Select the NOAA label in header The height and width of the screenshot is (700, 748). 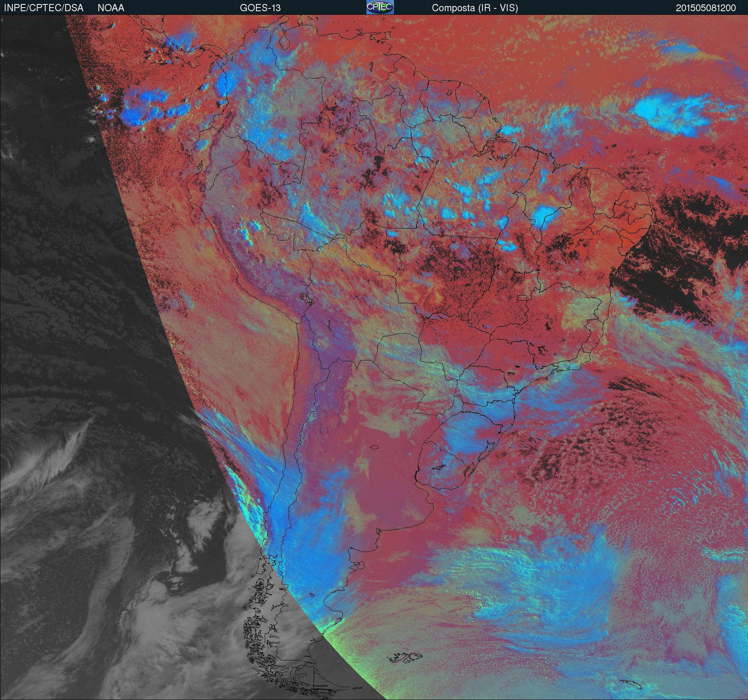pyautogui.click(x=111, y=8)
